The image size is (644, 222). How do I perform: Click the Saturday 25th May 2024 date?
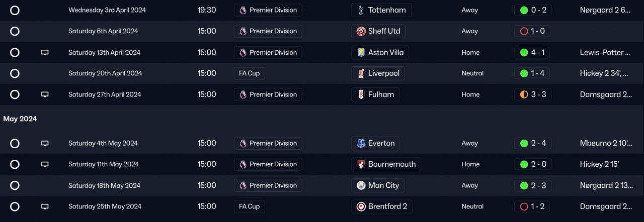pos(105,206)
